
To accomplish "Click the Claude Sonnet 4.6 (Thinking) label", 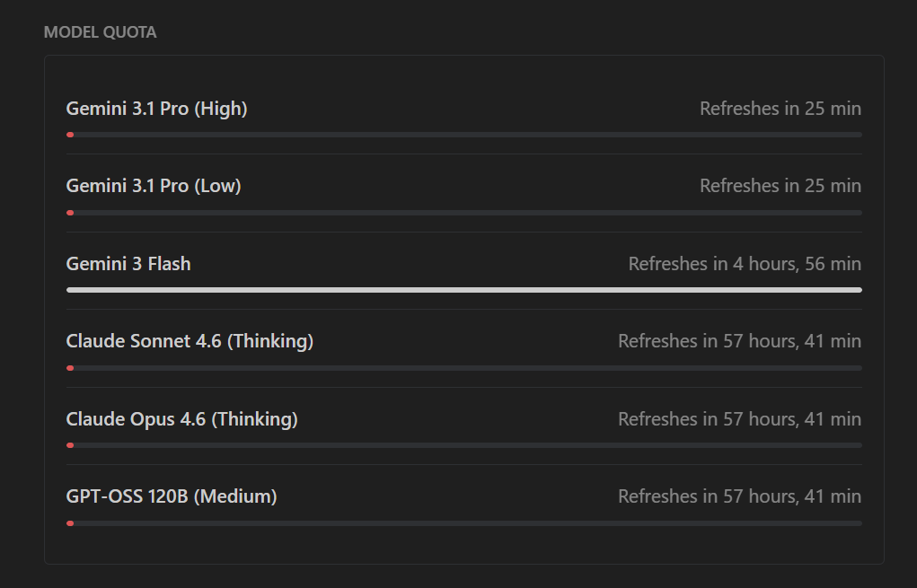I will click(190, 341).
